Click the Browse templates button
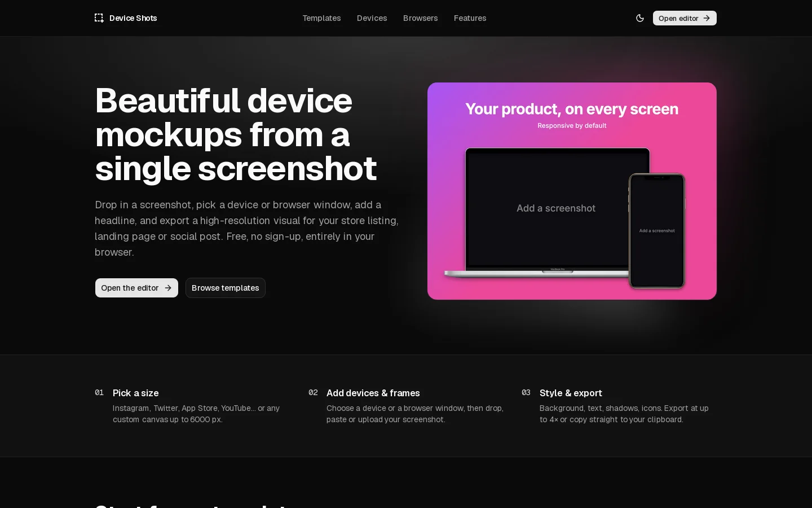This screenshot has width=812, height=508. 226,288
